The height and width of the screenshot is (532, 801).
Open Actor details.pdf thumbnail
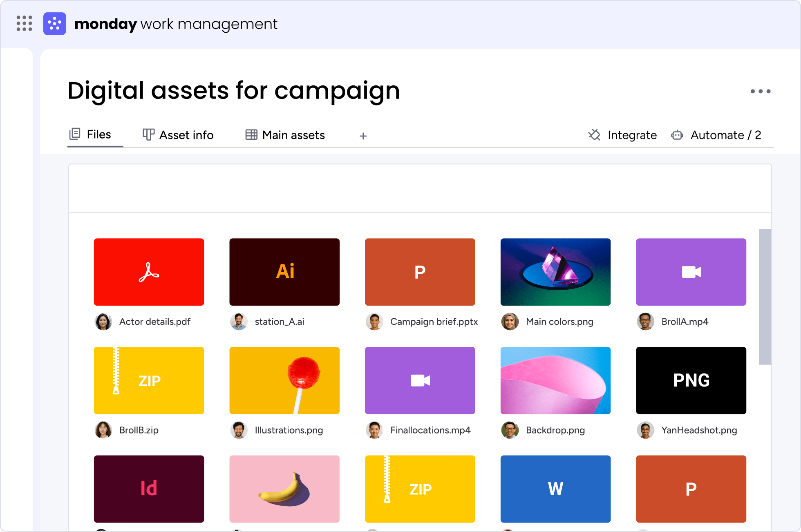tap(149, 272)
